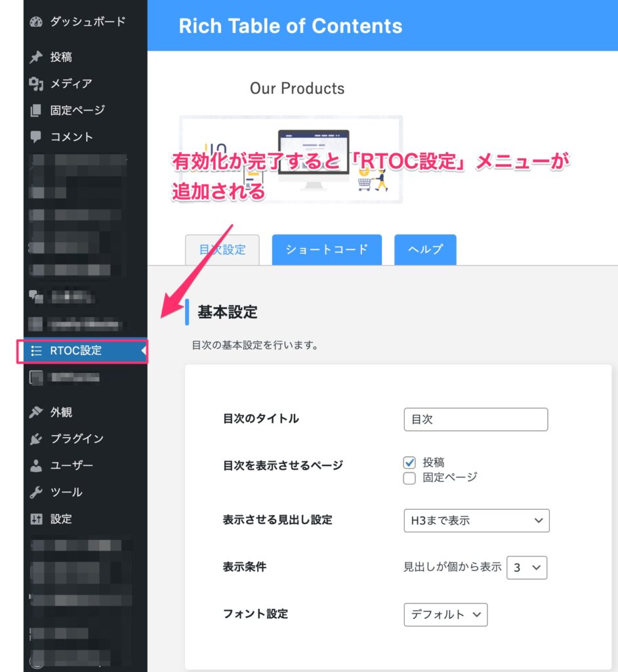
Task: Click the 見出しが個から表示 text
Action: pos(452,568)
